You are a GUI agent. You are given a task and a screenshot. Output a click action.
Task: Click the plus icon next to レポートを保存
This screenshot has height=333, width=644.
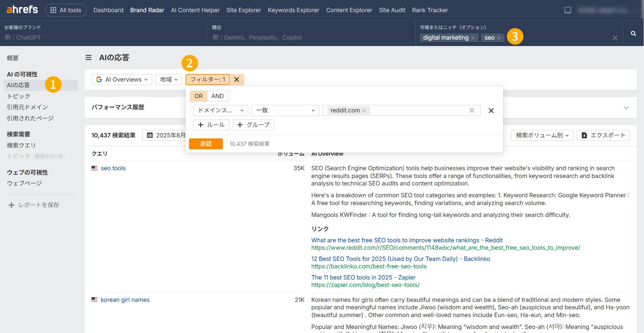pyautogui.click(x=11, y=205)
